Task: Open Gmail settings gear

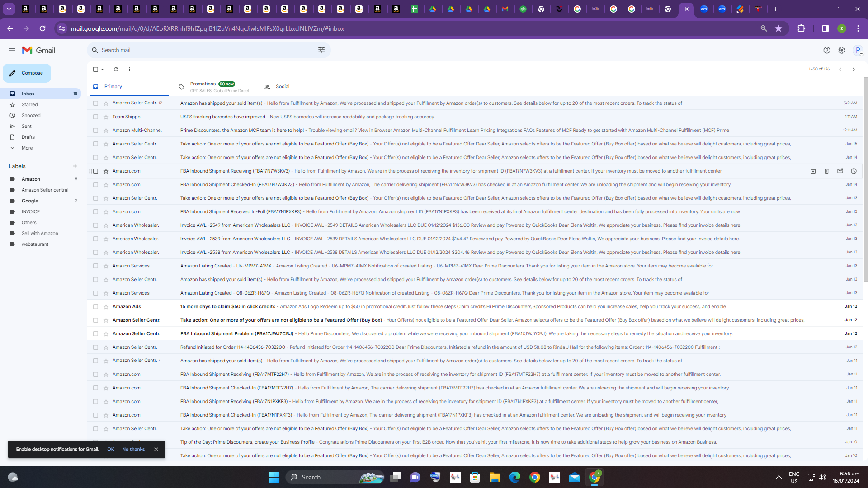Action: [842, 50]
